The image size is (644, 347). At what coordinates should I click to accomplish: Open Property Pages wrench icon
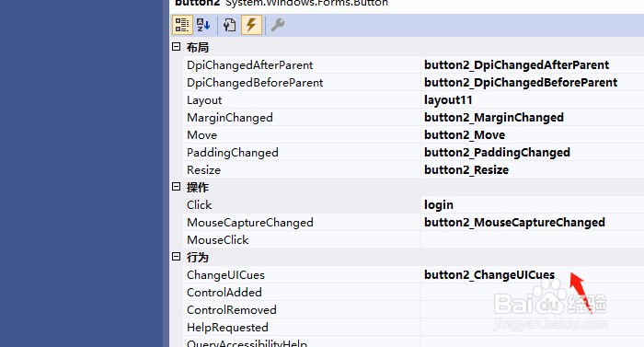(278, 25)
